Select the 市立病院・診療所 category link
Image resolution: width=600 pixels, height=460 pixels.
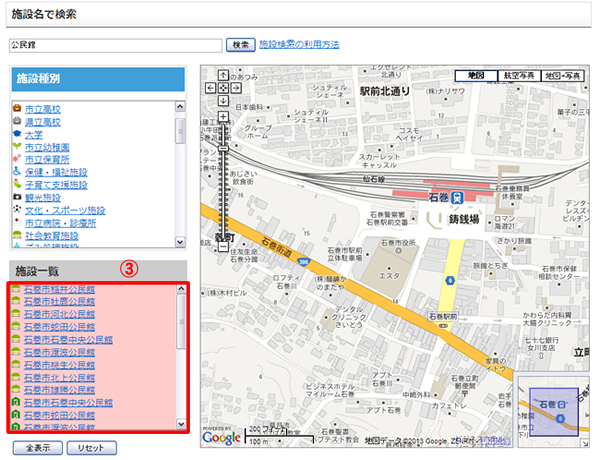click(x=60, y=223)
